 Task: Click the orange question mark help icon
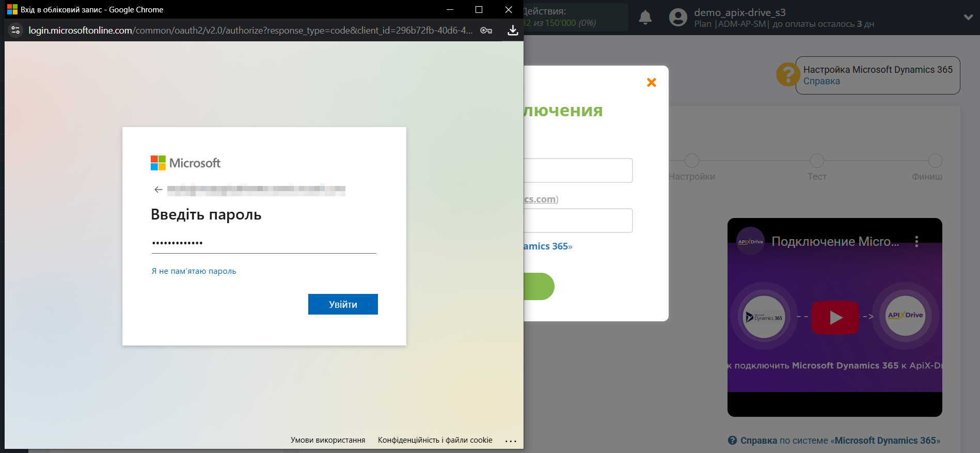(x=787, y=74)
